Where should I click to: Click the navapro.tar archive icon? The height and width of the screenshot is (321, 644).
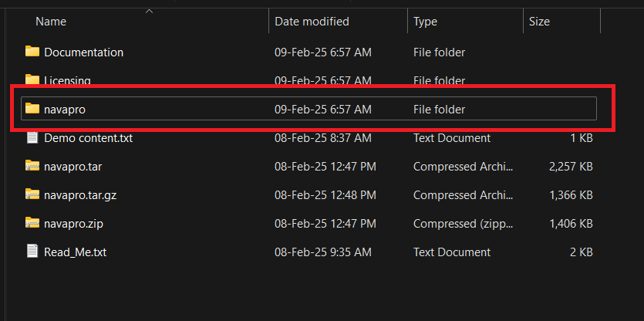(32, 166)
